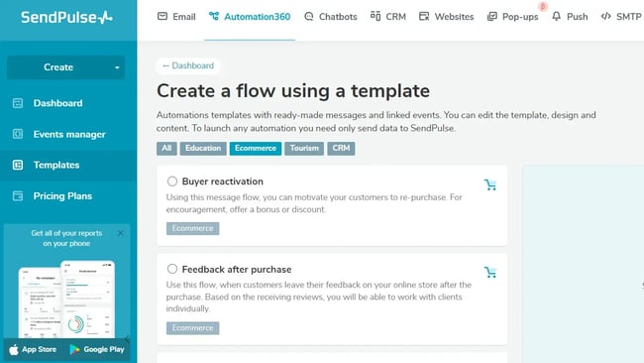Filter templates by All
The height and width of the screenshot is (363, 644).
166,149
